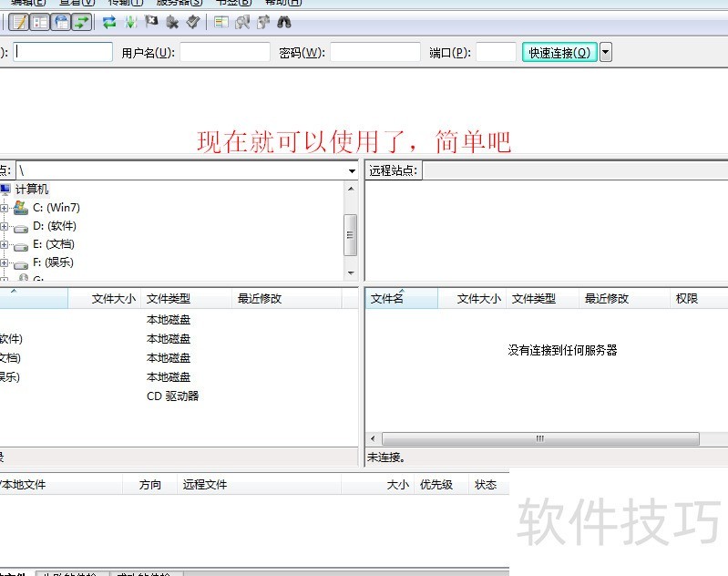Click the binoculars file search icon
The width and height of the screenshot is (728, 576).
(x=284, y=23)
